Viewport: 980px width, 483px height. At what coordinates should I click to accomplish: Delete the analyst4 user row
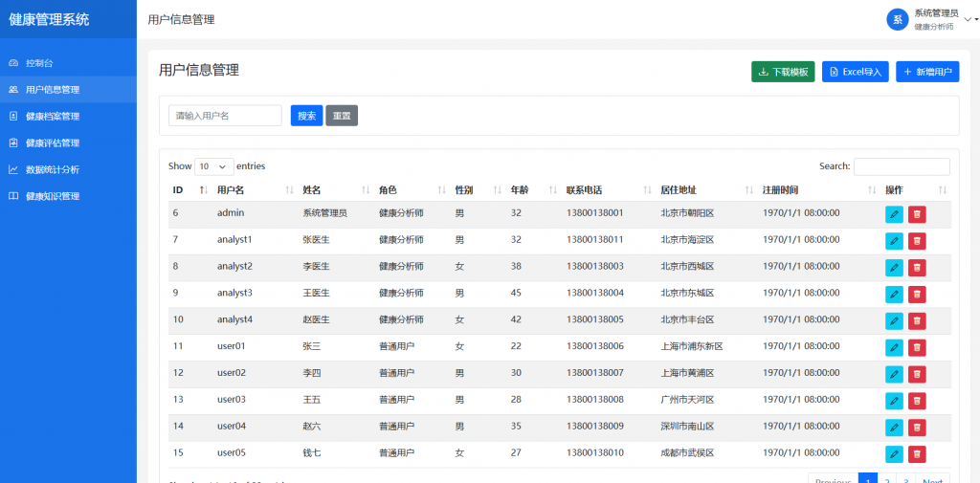tap(917, 321)
